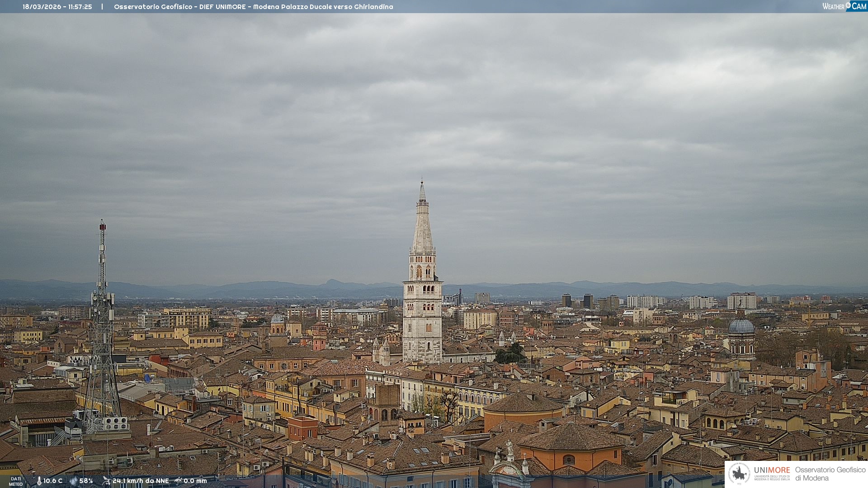Image resolution: width=868 pixels, height=488 pixels.
Task: Click the 0.0 mm precipitation value
Action: pos(195,481)
